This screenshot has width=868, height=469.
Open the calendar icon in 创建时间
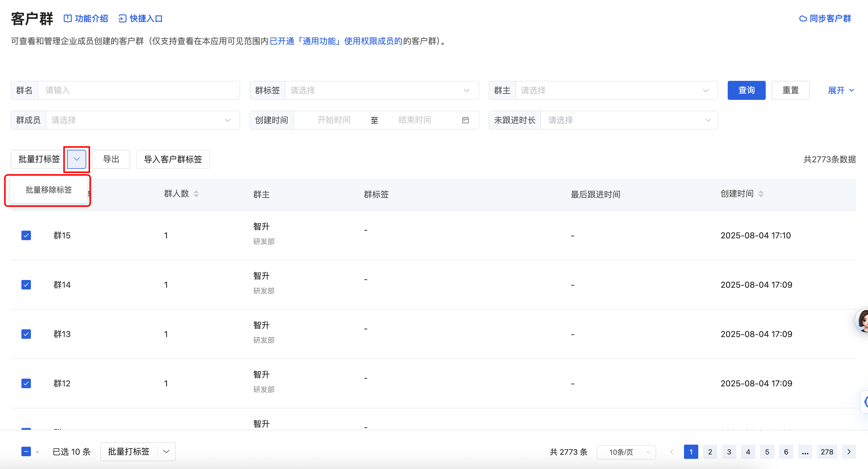coord(465,120)
